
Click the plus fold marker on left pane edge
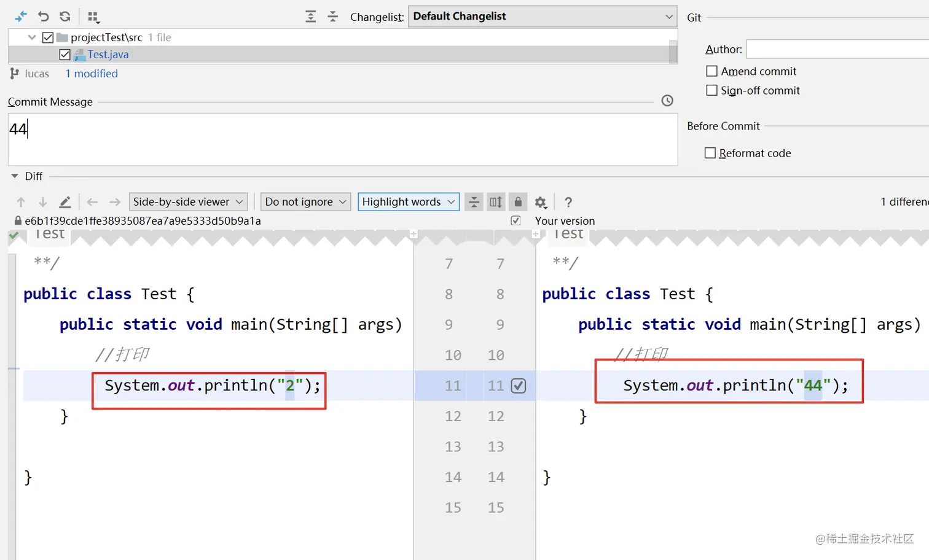click(414, 234)
